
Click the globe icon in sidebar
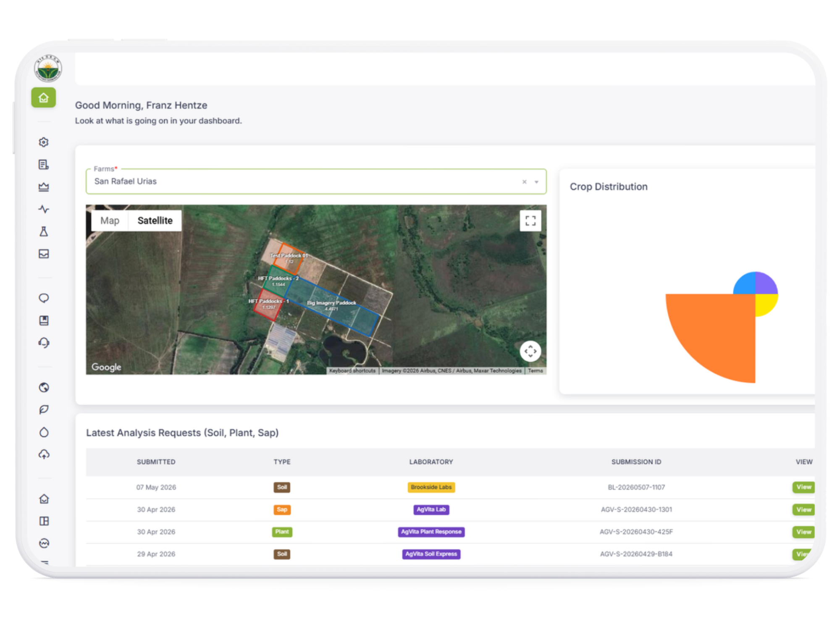click(44, 387)
